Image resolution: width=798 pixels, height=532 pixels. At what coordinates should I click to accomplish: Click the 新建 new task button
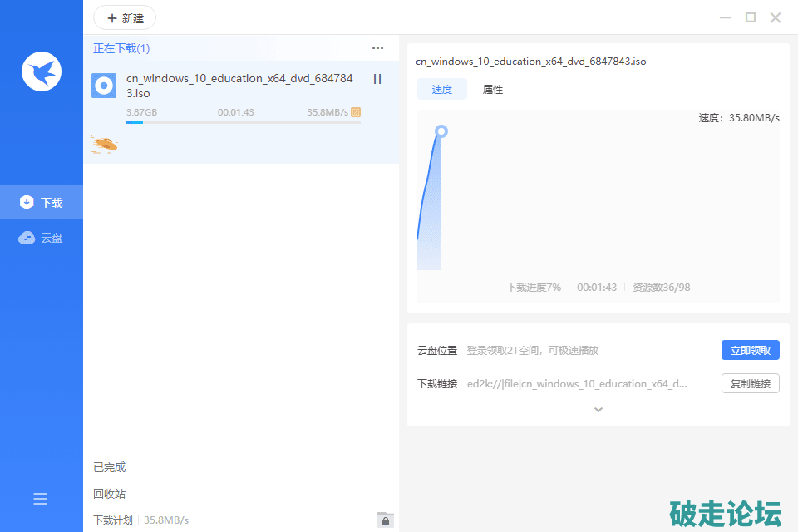tap(125, 17)
